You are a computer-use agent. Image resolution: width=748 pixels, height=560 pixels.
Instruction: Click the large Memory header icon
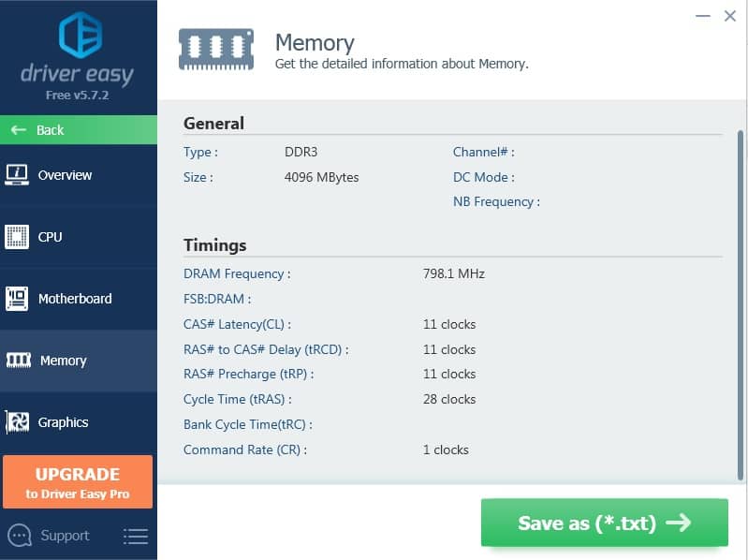(x=216, y=50)
